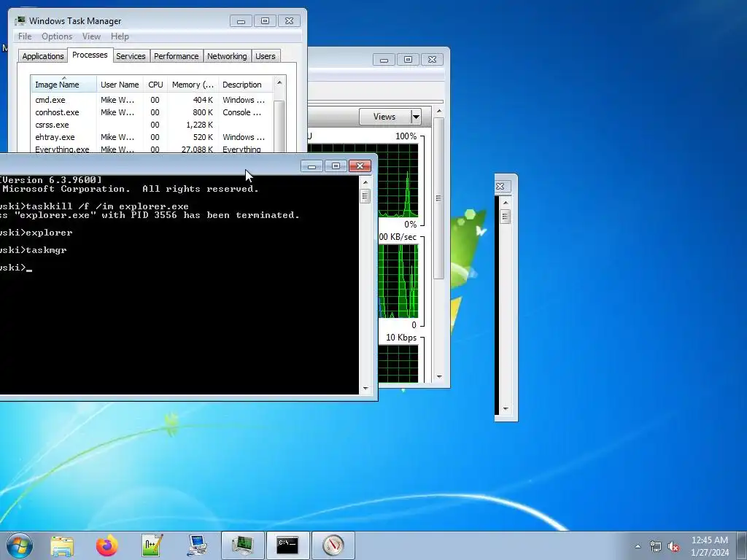Select the ehtray.exe process row

tap(152, 137)
